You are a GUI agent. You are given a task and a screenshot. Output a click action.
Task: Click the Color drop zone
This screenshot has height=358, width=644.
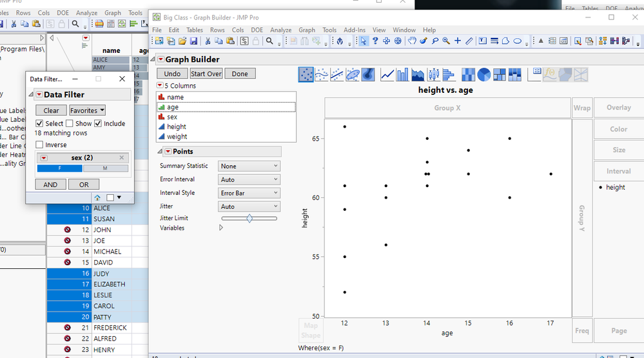(618, 129)
